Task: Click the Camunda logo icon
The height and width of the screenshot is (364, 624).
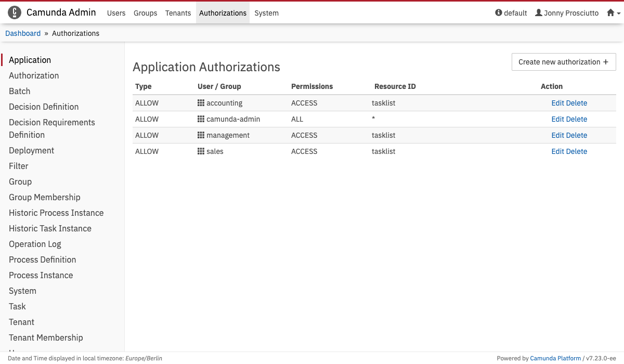Action: (15, 12)
